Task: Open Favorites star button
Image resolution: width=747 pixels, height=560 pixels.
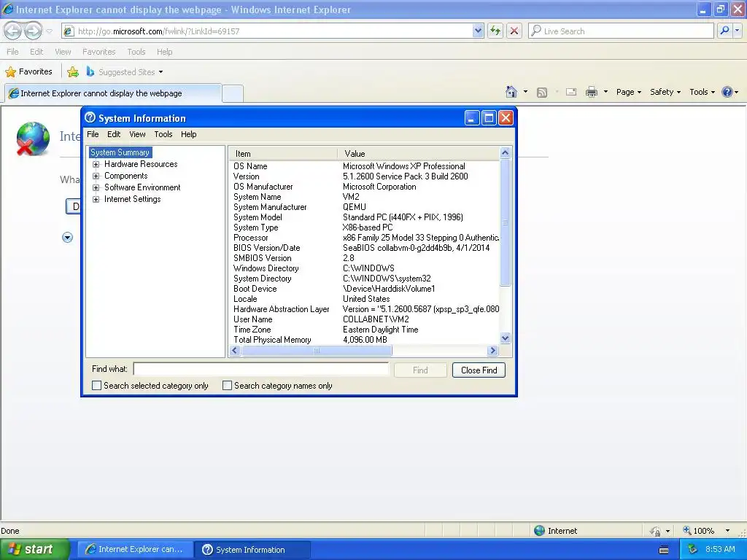Action: tap(28, 72)
